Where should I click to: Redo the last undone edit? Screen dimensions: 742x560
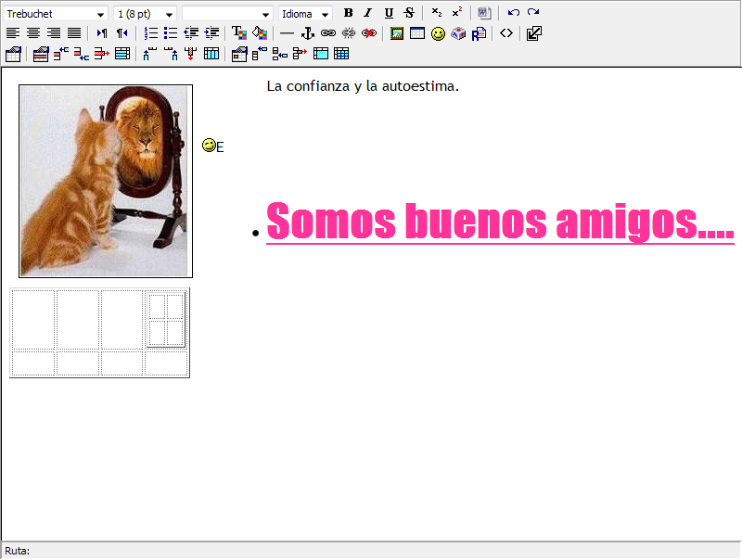pyautogui.click(x=533, y=13)
